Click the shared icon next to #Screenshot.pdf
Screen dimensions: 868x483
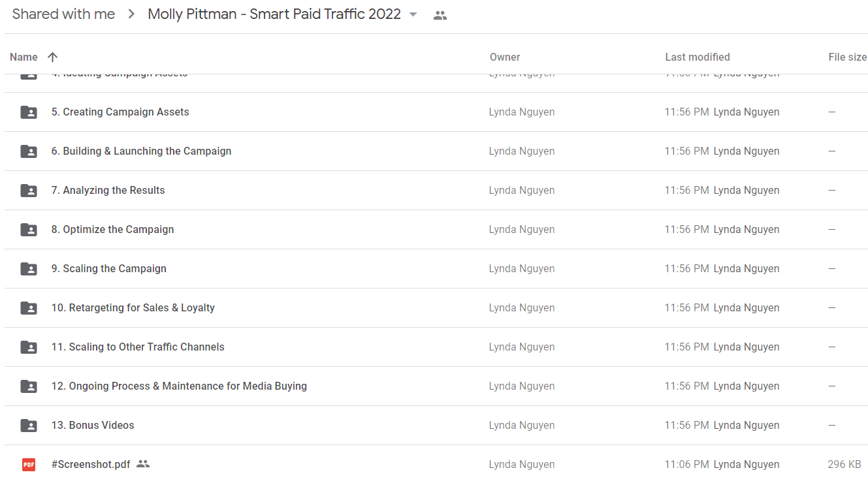point(143,464)
